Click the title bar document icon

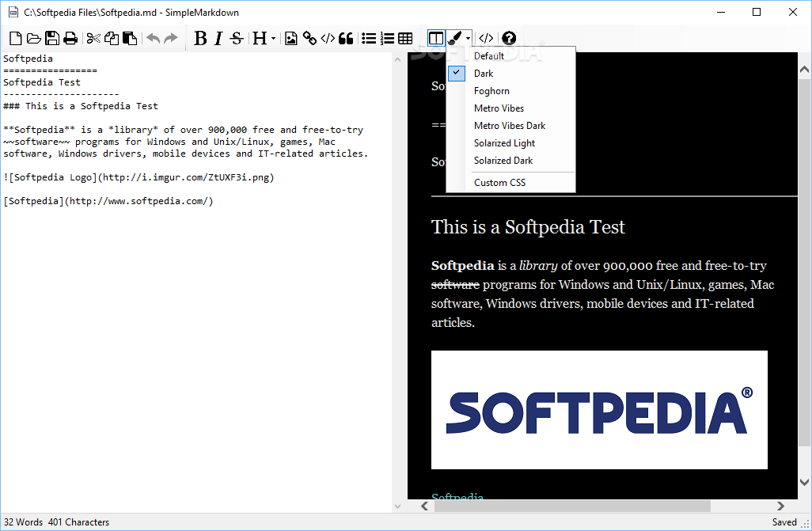pyautogui.click(x=13, y=12)
